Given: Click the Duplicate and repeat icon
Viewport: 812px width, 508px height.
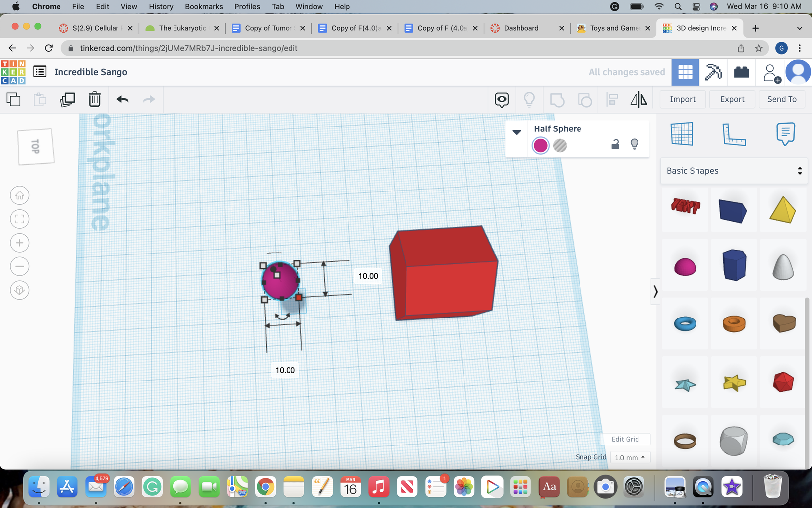Looking at the screenshot, I should pyautogui.click(x=67, y=99).
